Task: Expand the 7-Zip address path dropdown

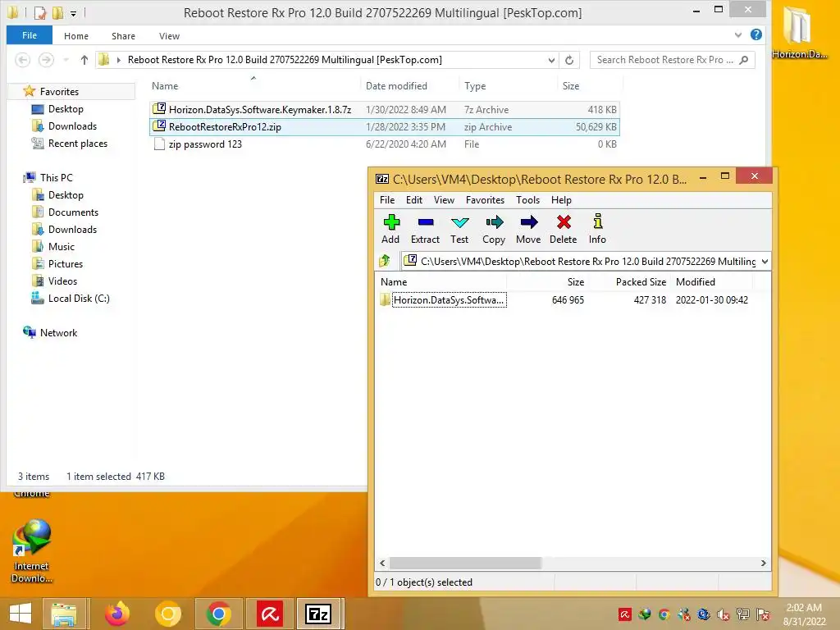Action: click(765, 262)
